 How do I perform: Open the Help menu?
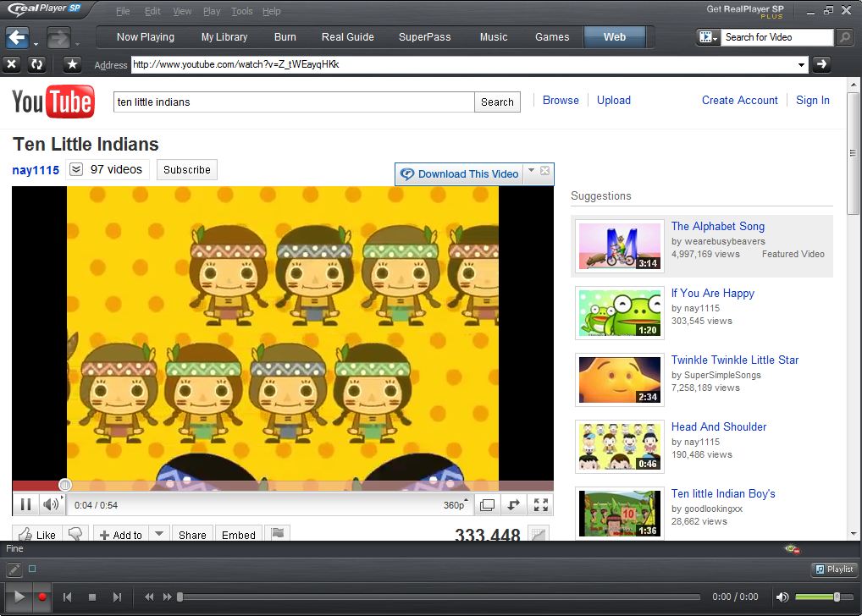(272, 11)
